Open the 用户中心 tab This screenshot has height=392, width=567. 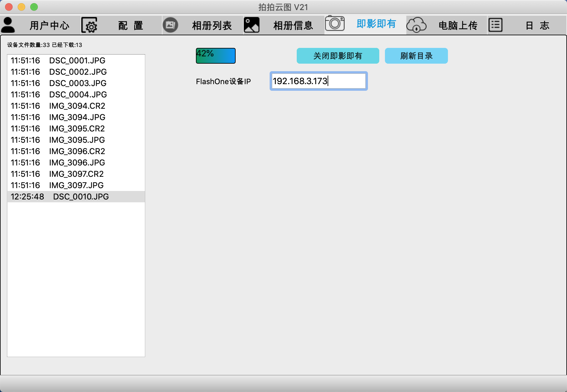point(49,26)
